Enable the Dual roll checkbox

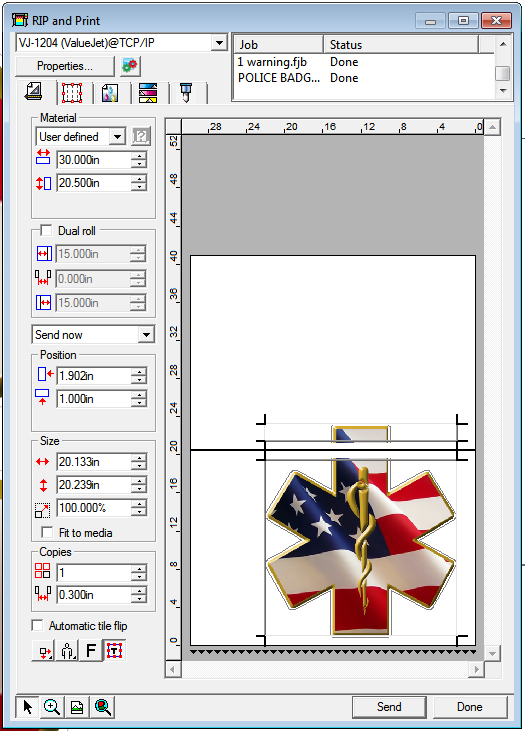pos(46,230)
